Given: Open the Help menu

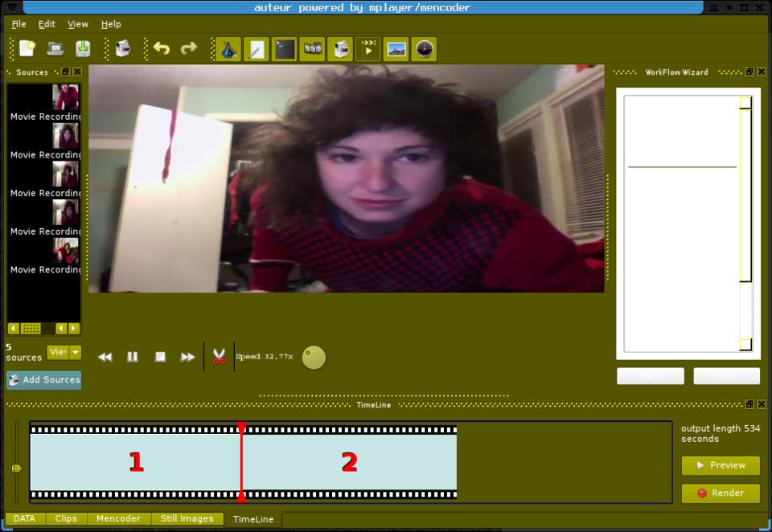Looking at the screenshot, I should click(111, 24).
